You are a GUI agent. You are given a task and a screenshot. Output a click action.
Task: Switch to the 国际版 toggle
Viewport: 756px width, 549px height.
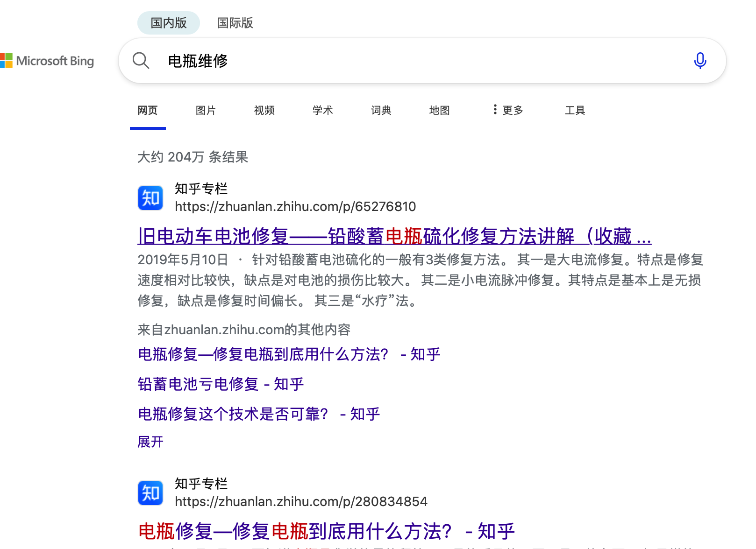[235, 23]
